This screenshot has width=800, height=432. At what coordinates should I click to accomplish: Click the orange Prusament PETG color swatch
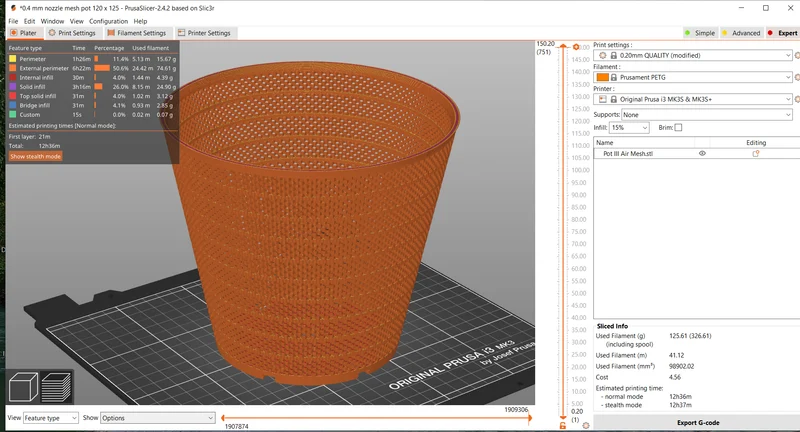coord(603,77)
